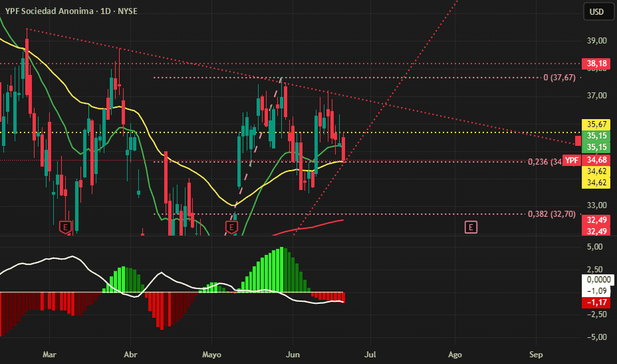Select the 35,67 yellow price label

click(596, 124)
